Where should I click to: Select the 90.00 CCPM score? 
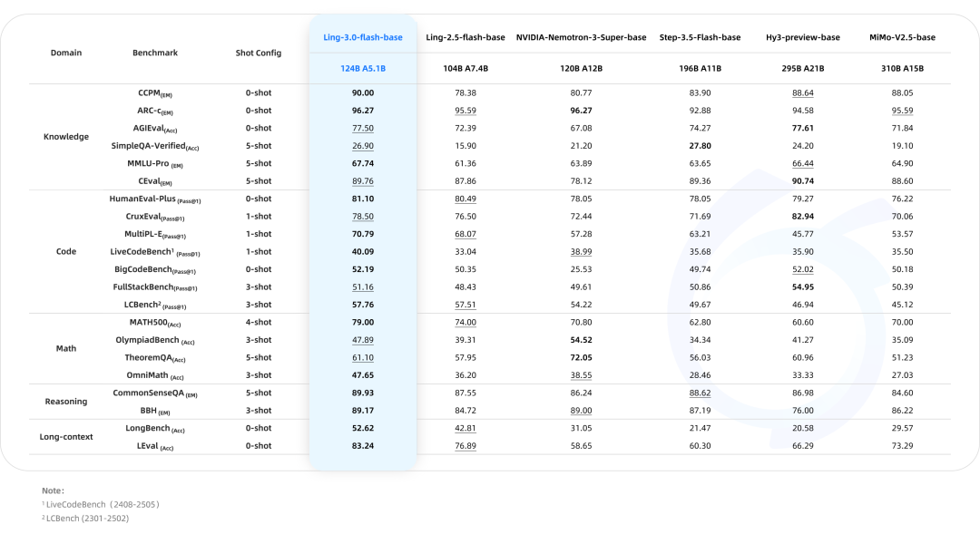pyautogui.click(x=362, y=93)
